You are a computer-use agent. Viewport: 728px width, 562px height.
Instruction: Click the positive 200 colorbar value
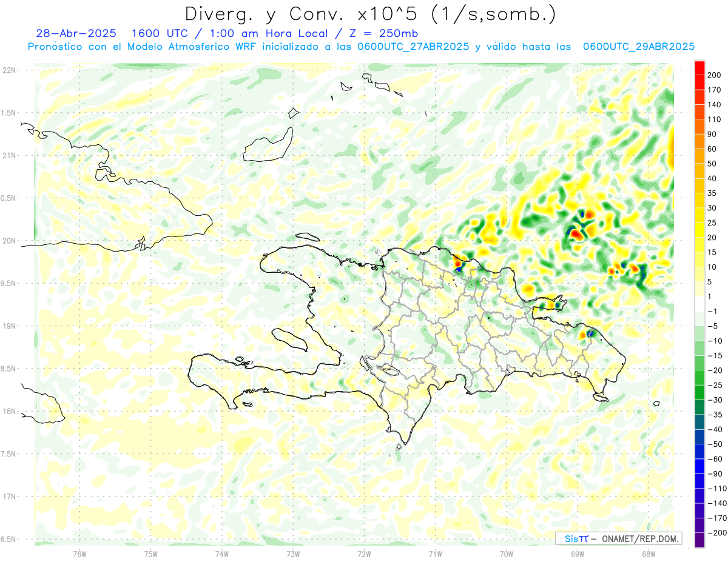coord(714,75)
